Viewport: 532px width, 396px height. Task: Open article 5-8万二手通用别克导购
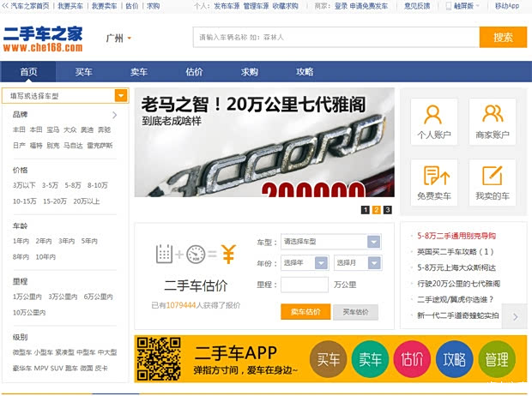456,236
